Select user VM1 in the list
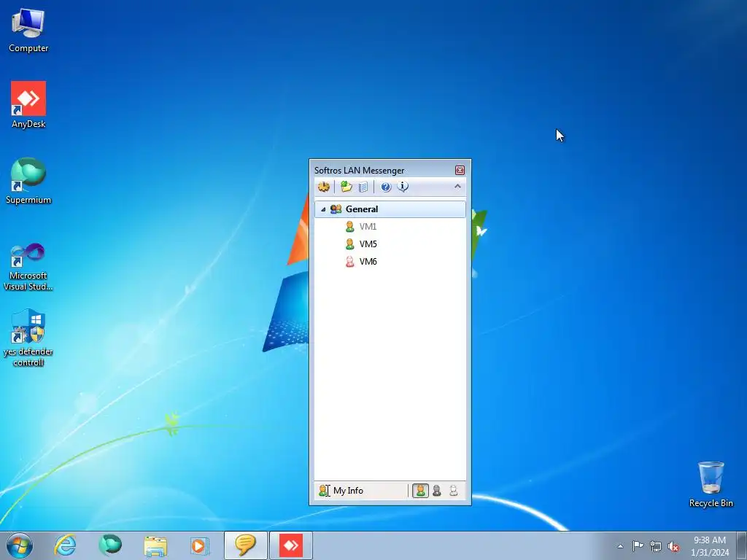 [368, 227]
